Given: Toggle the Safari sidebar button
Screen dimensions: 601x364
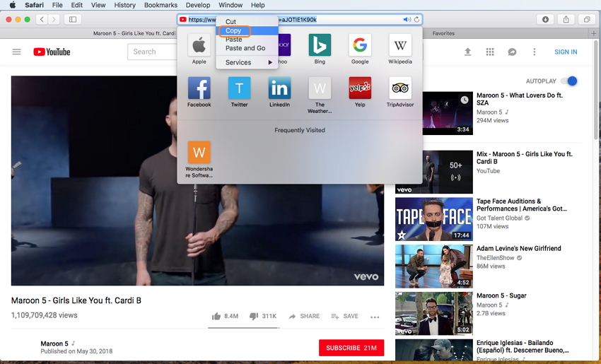Looking at the screenshot, I should click(x=72, y=19).
